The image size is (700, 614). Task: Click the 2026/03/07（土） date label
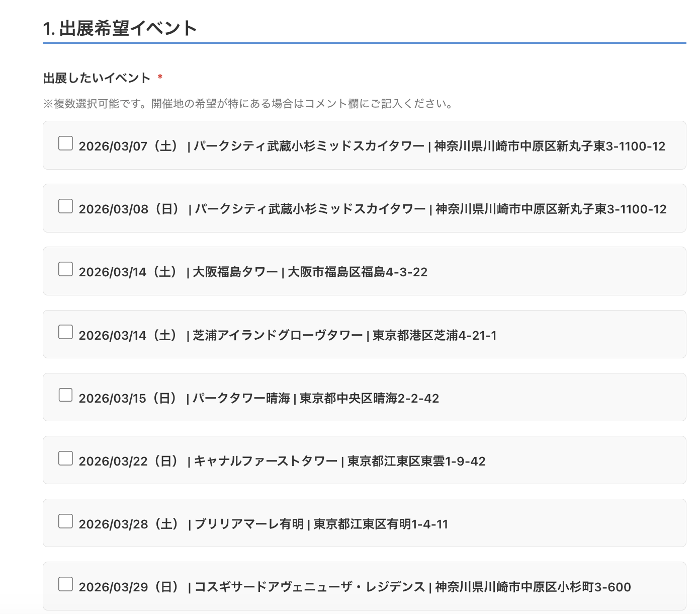coord(129,146)
